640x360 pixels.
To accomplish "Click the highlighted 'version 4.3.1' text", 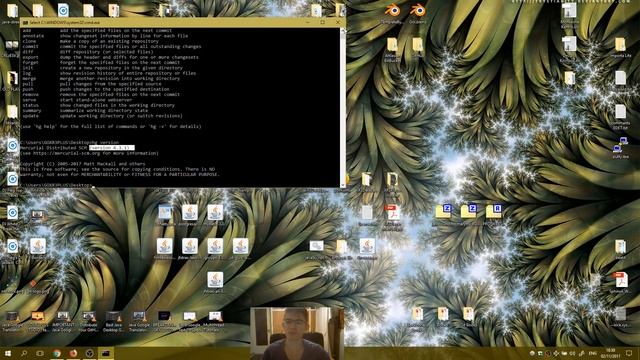I will click(111, 148).
